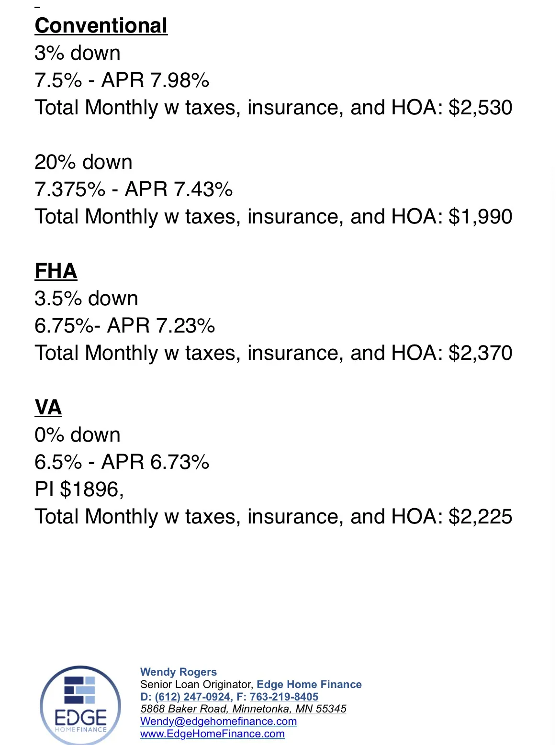Click the 20% down line

pos(83,162)
